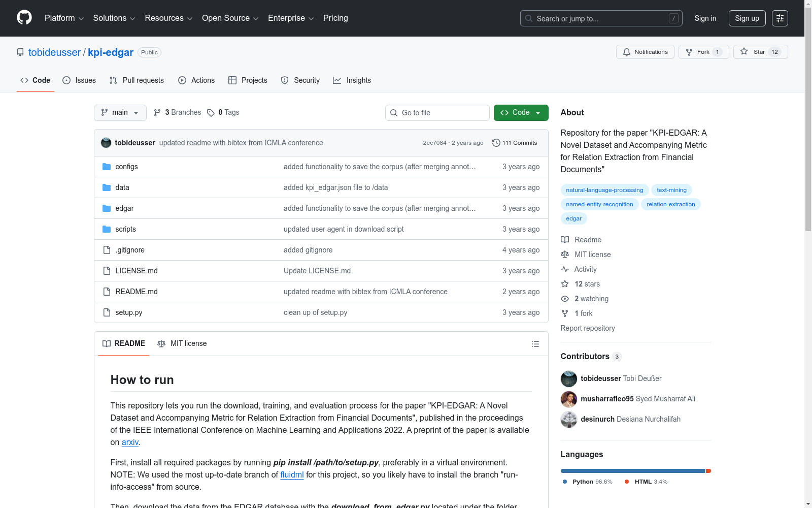Screen dimensions: 812x508
Task: Click the musharrafleo95 contributor avatar
Action: (x=569, y=399)
